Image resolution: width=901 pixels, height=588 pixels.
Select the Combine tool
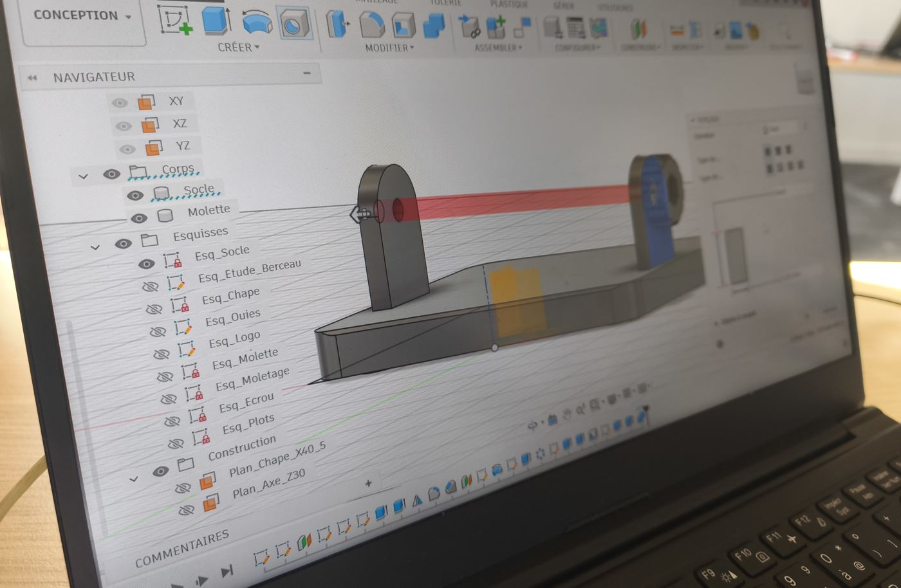(x=434, y=27)
